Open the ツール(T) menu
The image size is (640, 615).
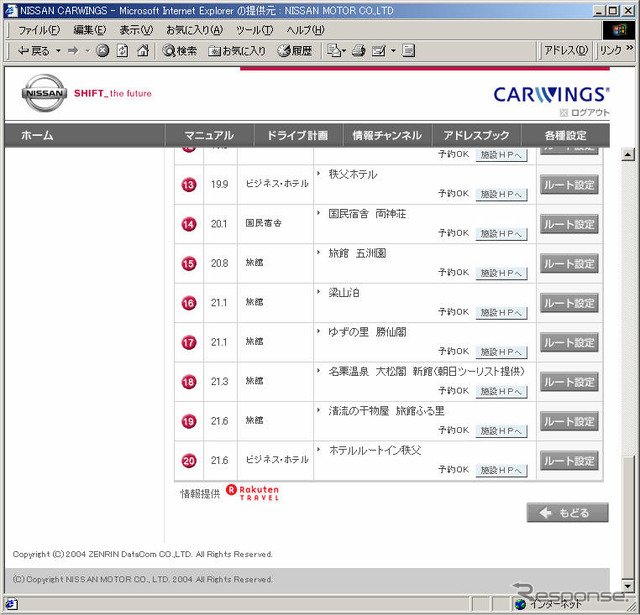coord(255,30)
